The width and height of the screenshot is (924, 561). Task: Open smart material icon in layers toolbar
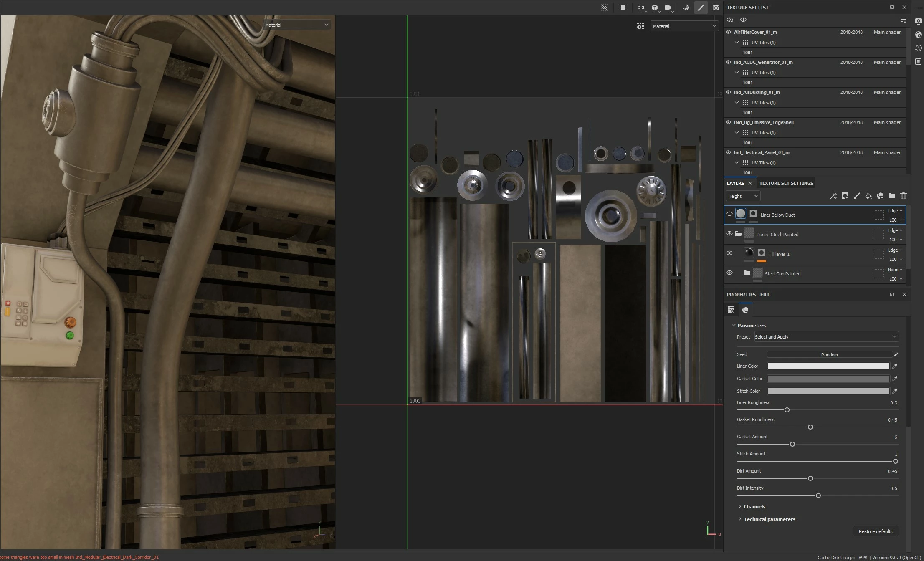880,196
